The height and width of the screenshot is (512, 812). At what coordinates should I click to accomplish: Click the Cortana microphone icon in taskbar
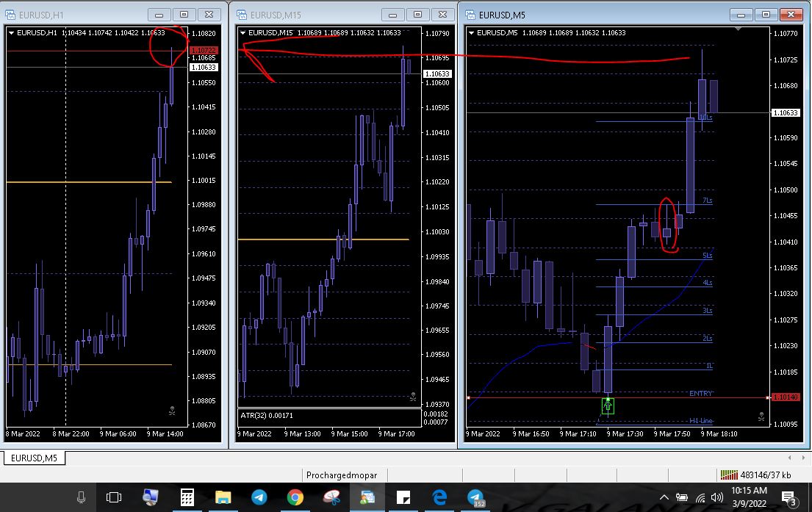click(x=81, y=497)
